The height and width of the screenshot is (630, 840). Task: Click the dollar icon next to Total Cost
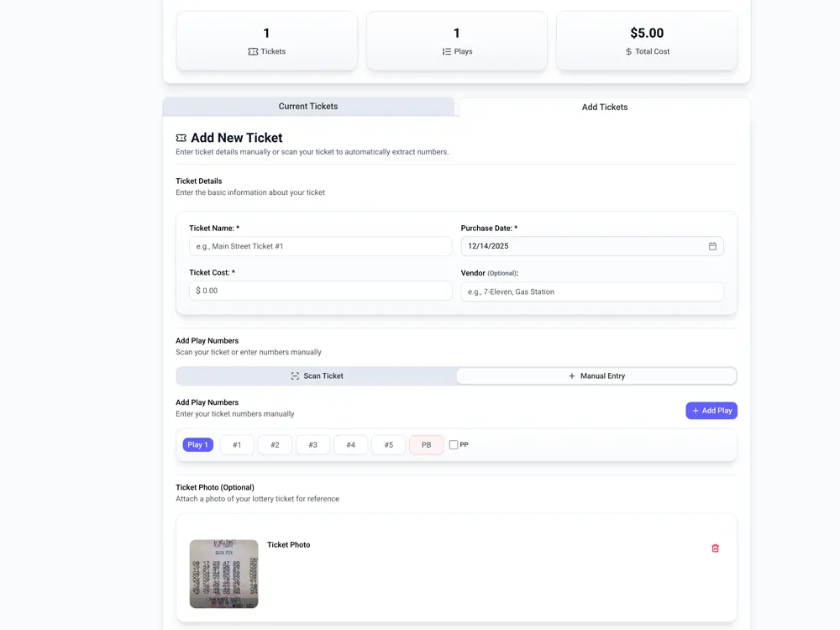(628, 52)
